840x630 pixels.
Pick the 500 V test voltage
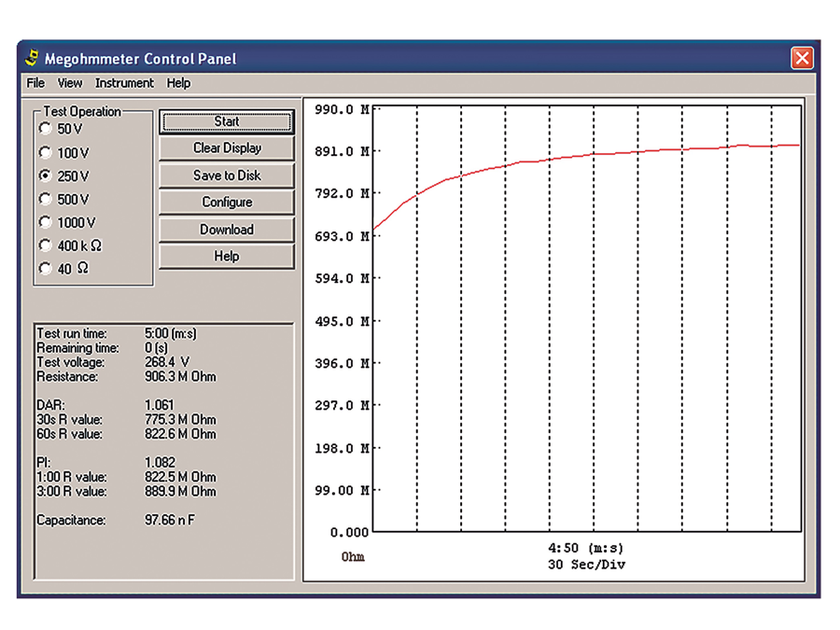coord(45,199)
